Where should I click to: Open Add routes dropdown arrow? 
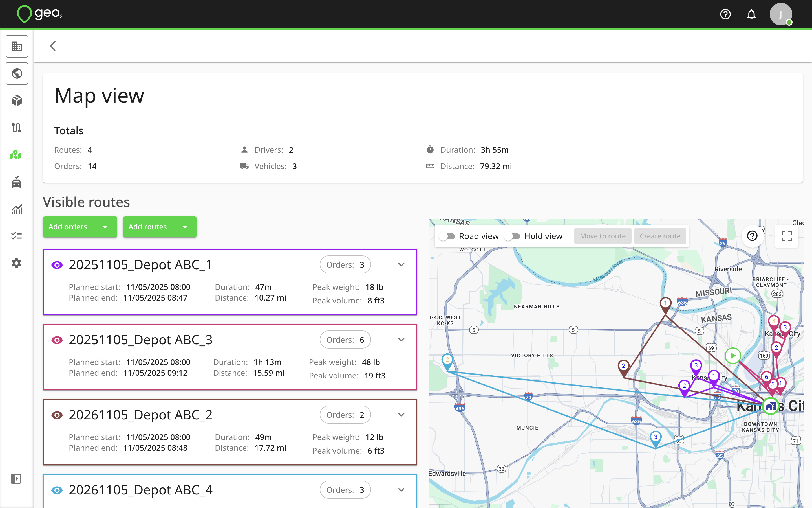(x=185, y=227)
